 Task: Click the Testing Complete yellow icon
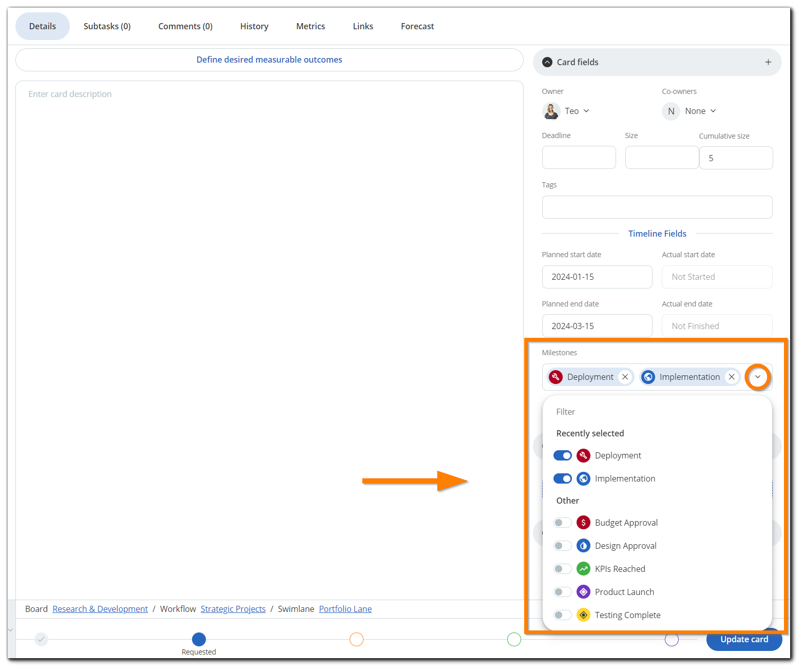583,615
